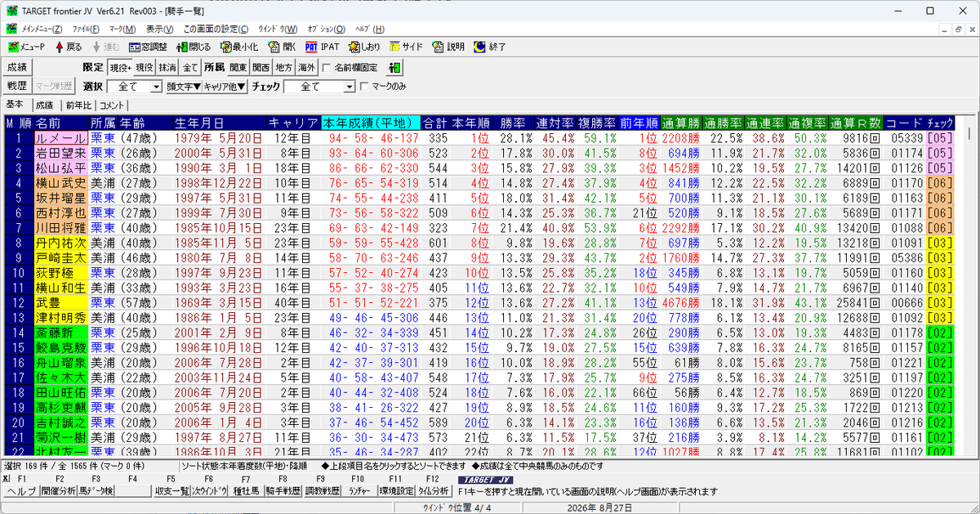The image size is (980, 514).
Task: Select the 基本 tab
Action: click(16, 104)
